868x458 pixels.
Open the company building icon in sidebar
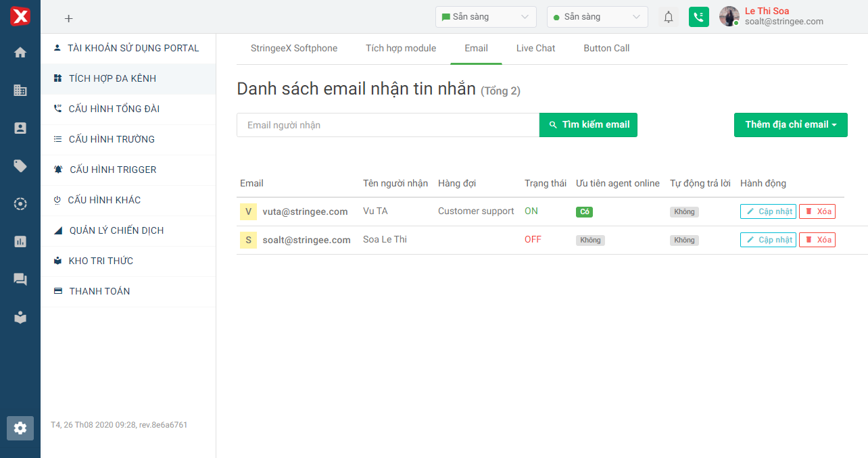[20, 91]
